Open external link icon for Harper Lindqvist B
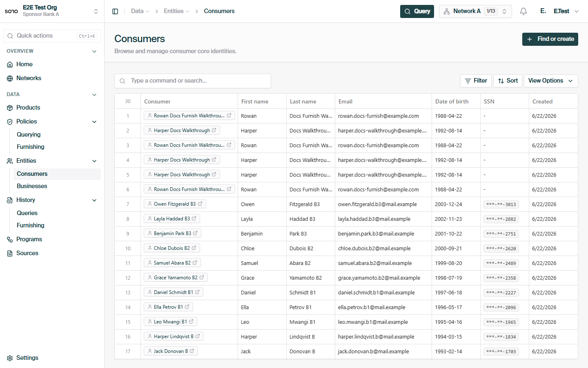Image resolution: width=588 pixels, height=368 pixels. coord(198,336)
